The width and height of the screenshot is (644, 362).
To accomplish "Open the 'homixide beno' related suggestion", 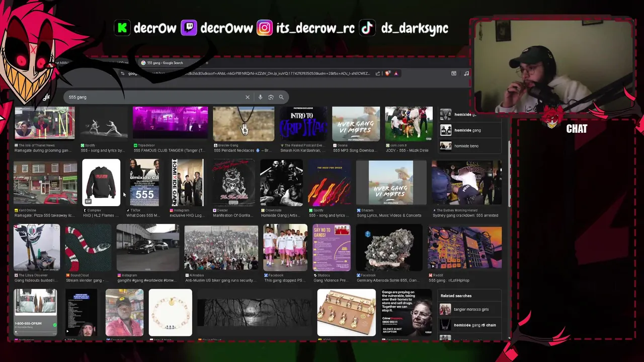I will tap(470, 146).
